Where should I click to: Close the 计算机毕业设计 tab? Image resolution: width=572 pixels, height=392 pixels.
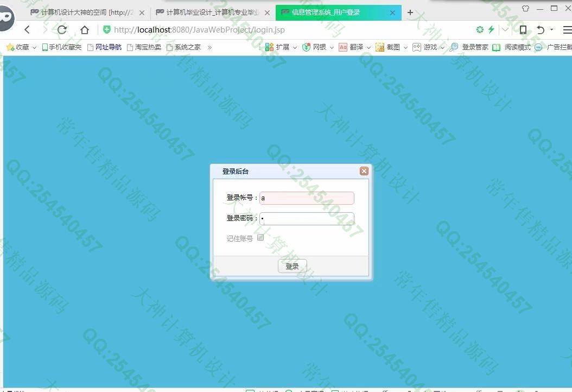(267, 13)
